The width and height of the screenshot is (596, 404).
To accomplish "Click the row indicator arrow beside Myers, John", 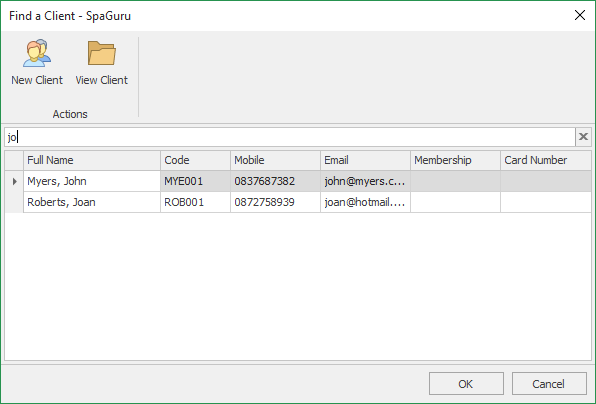I will pos(14,181).
